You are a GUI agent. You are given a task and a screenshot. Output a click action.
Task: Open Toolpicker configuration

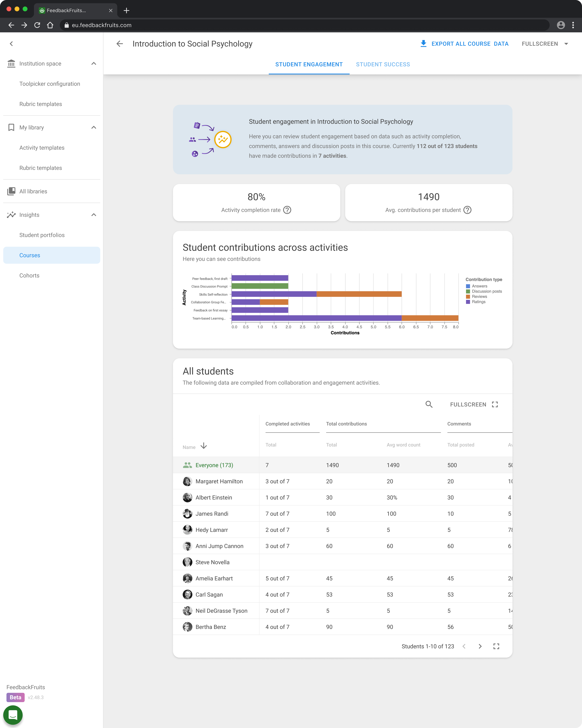pyautogui.click(x=50, y=84)
